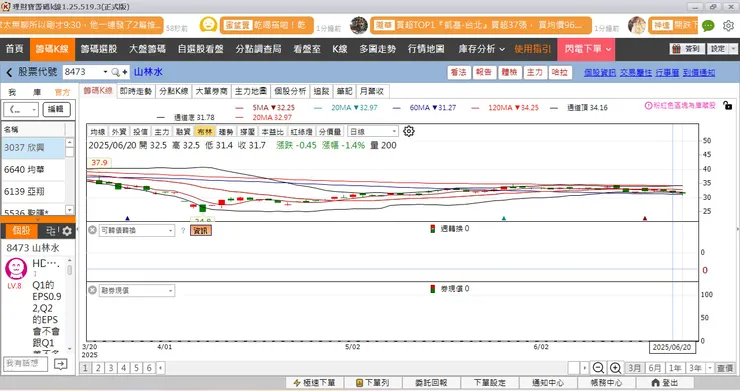Toggle the 融資 indicator

pyautogui.click(x=183, y=131)
